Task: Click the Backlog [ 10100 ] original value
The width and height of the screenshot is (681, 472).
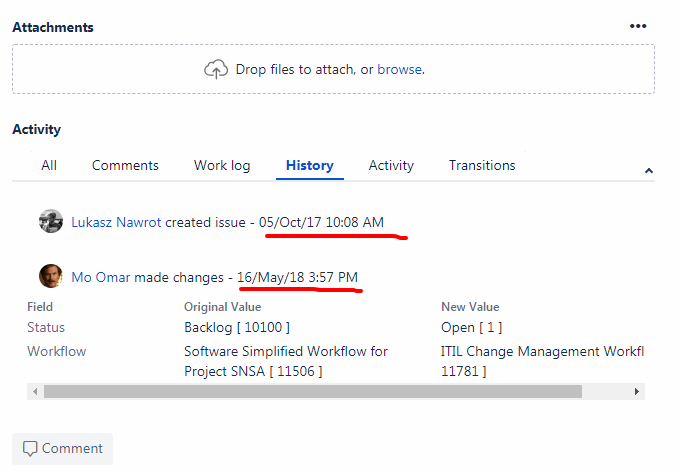Action: (237, 327)
